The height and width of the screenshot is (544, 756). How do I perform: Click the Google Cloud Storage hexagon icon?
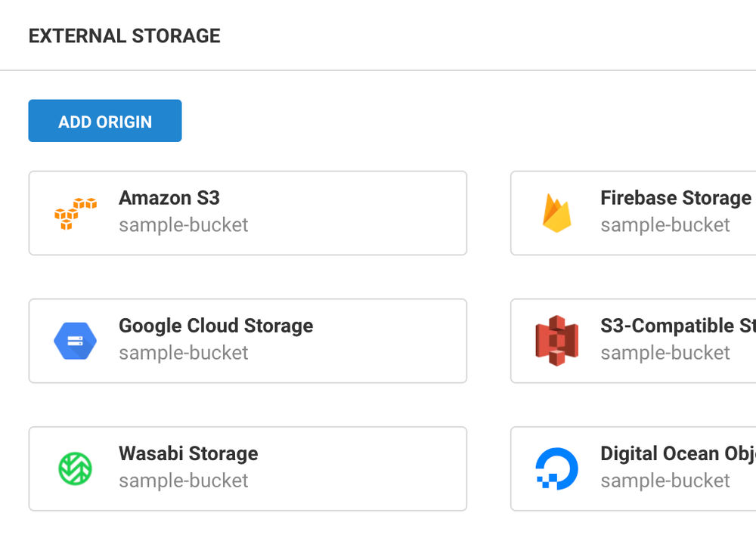[x=74, y=341]
